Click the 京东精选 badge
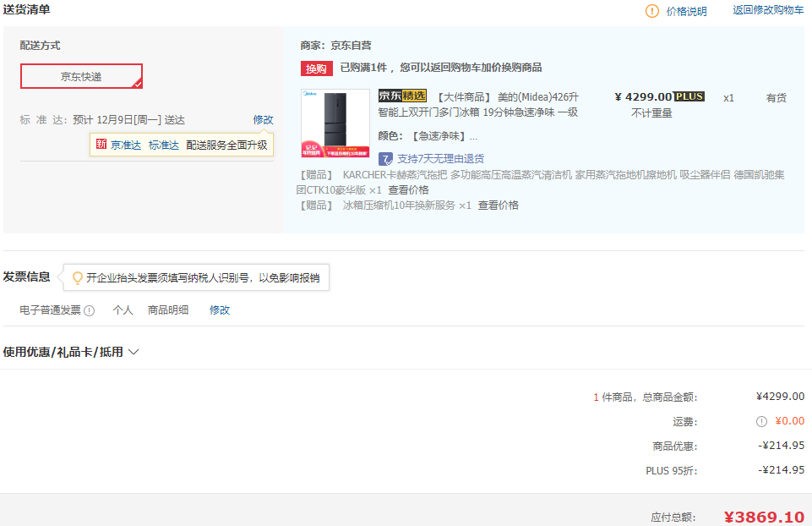Screen dimensions: 812x526 point(402,96)
